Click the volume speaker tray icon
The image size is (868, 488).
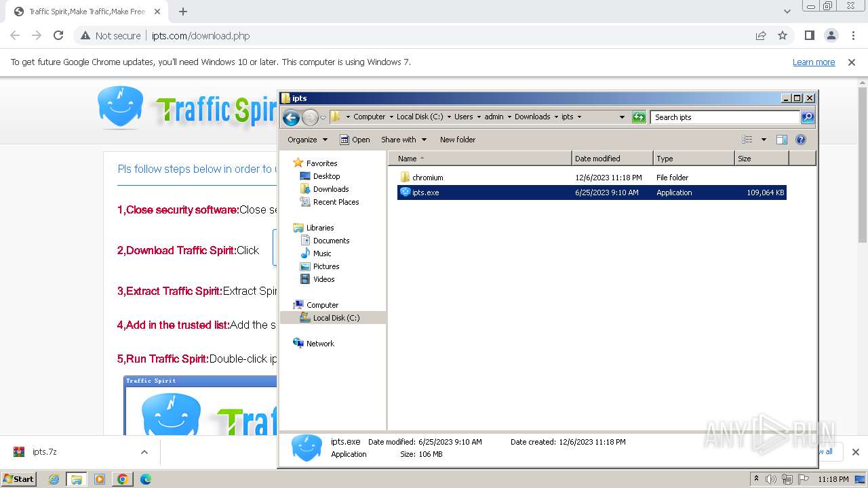pos(771,479)
